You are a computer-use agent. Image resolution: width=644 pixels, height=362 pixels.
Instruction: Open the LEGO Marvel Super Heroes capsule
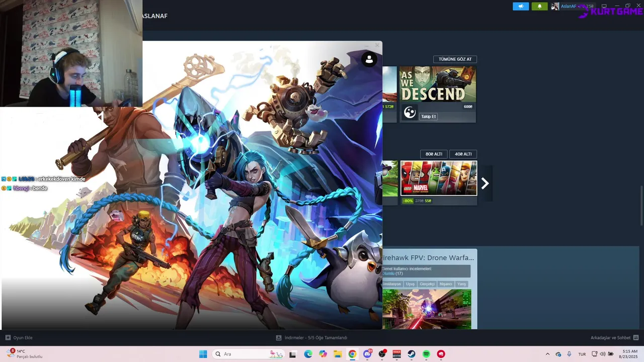click(439, 178)
